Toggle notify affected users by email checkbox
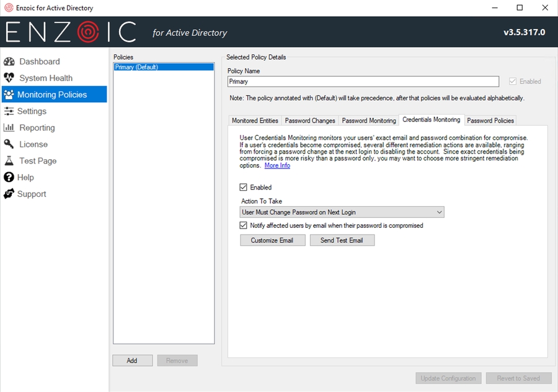Screen dimensions: 558x392 pyautogui.click(x=244, y=225)
